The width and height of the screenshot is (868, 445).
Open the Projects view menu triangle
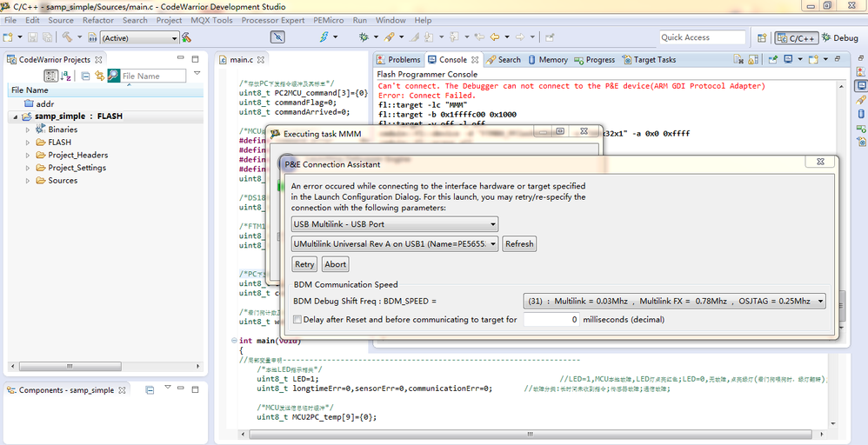pos(197,74)
